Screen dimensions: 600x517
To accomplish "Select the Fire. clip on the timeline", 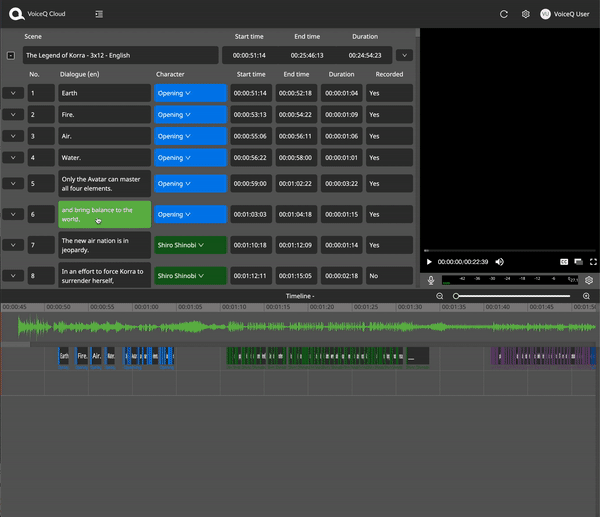I will [82, 356].
